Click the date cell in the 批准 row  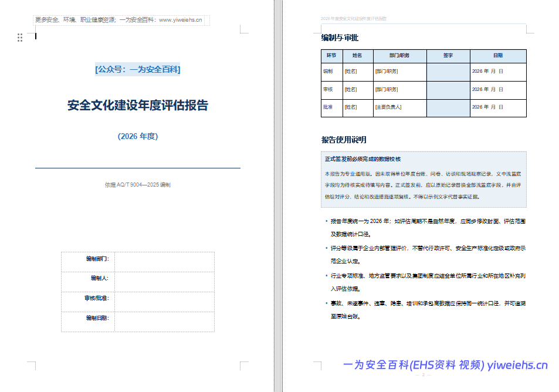[498, 108]
